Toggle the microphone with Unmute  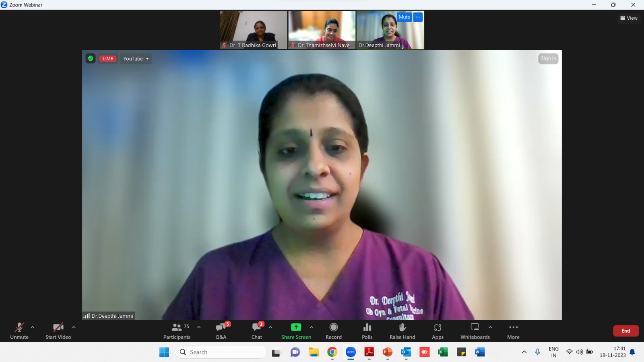19,331
